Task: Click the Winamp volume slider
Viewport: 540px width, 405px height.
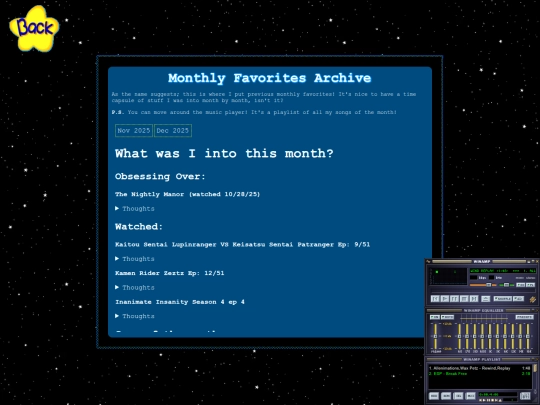Action: click(x=483, y=285)
